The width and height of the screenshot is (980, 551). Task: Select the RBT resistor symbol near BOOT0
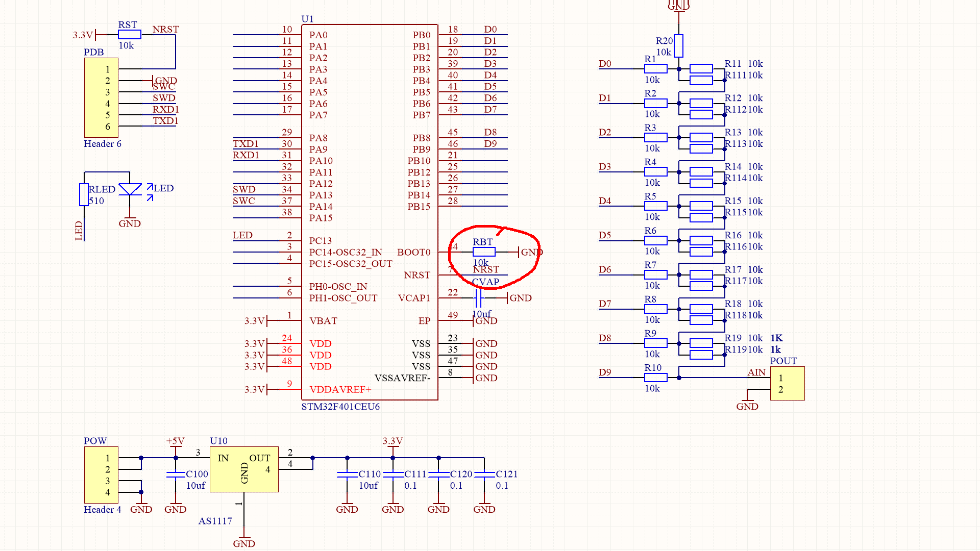click(484, 252)
